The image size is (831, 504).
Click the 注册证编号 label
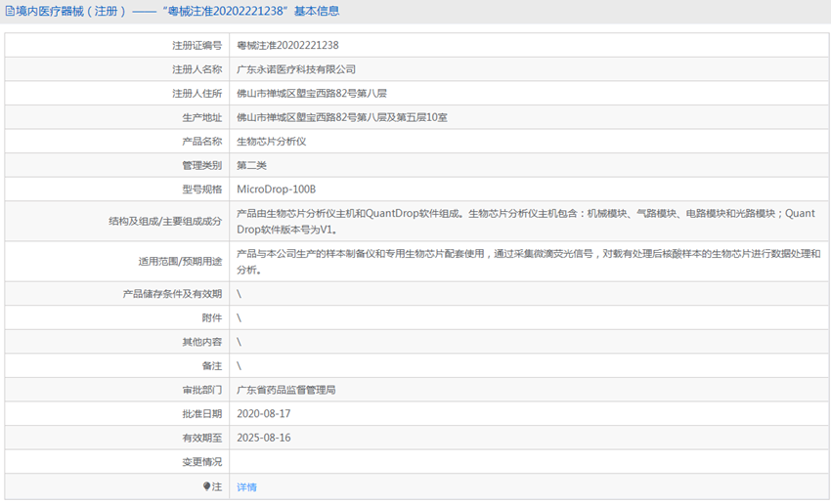(197, 46)
